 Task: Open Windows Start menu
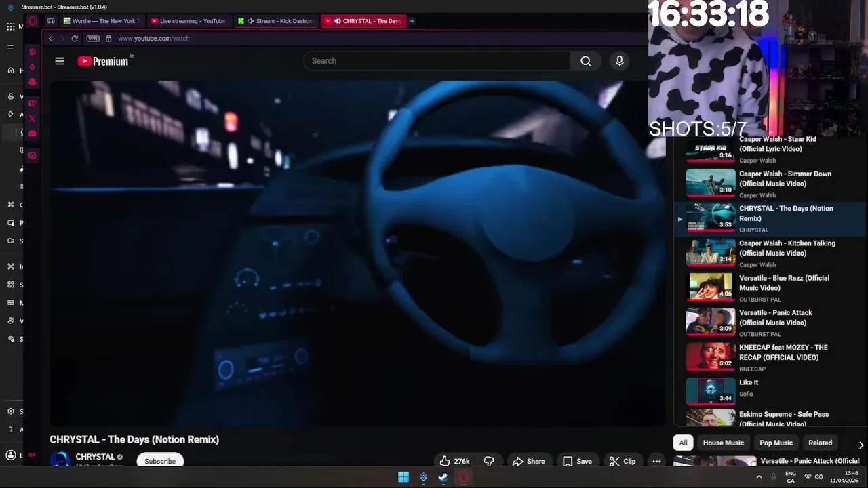pos(403,477)
